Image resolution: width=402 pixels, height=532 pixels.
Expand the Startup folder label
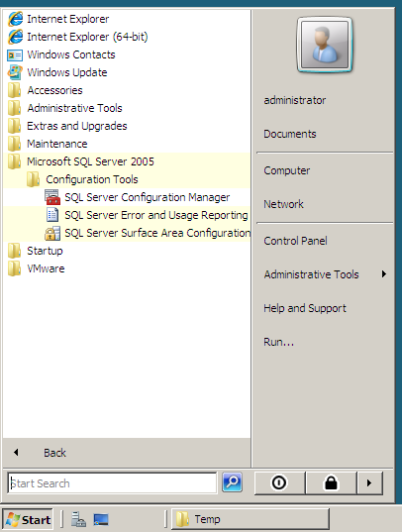[46, 251]
